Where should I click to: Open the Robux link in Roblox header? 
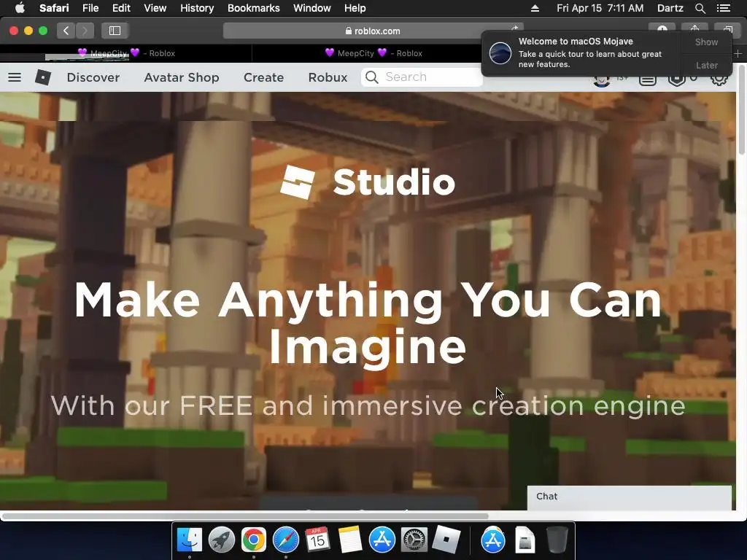click(328, 77)
